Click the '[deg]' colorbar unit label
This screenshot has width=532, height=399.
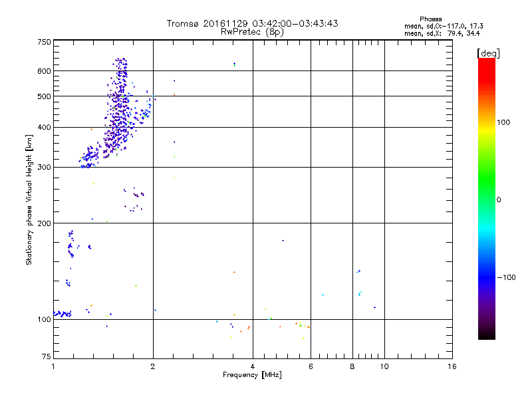pos(488,54)
